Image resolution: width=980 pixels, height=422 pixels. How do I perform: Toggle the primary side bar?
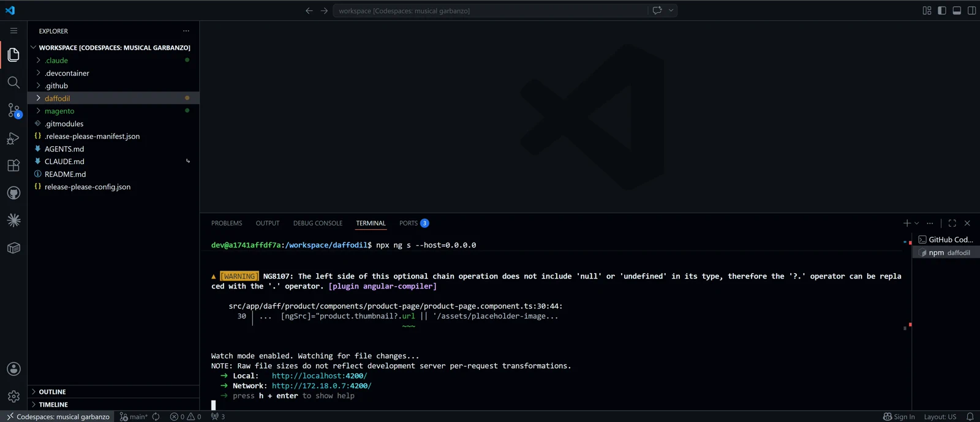pyautogui.click(x=942, y=10)
